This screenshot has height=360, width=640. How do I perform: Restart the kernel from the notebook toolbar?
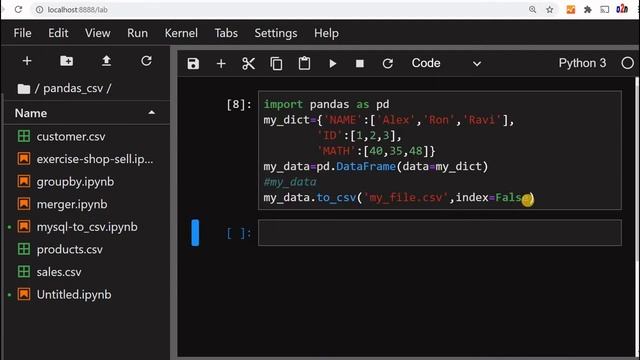[387, 64]
